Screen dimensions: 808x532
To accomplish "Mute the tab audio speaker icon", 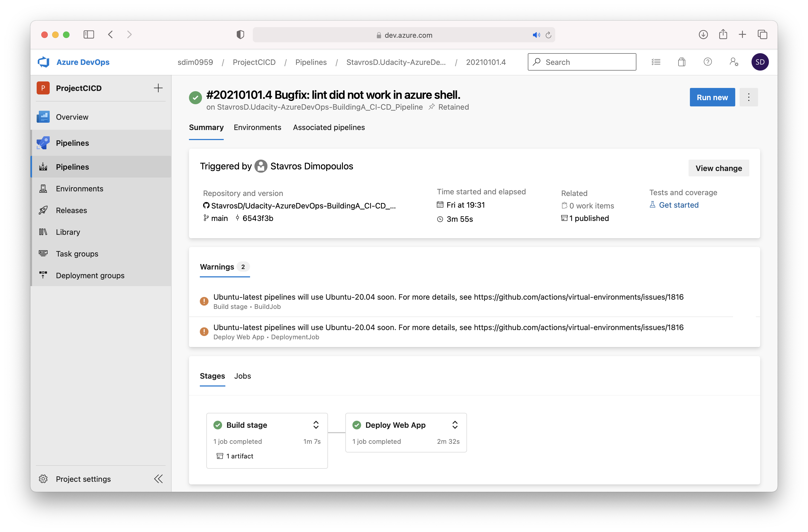I will [x=536, y=35].
